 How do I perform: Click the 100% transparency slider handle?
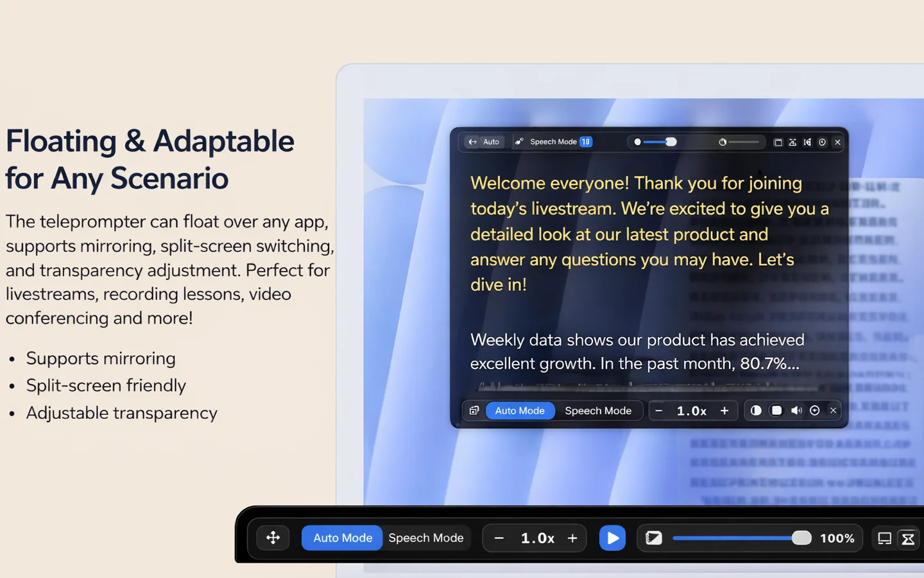point(801,538)
